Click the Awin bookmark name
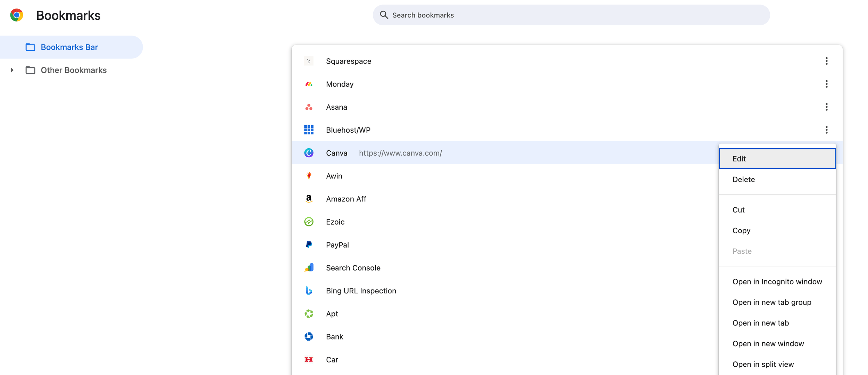Screen dimensions: 868x375 click(334, 176)
